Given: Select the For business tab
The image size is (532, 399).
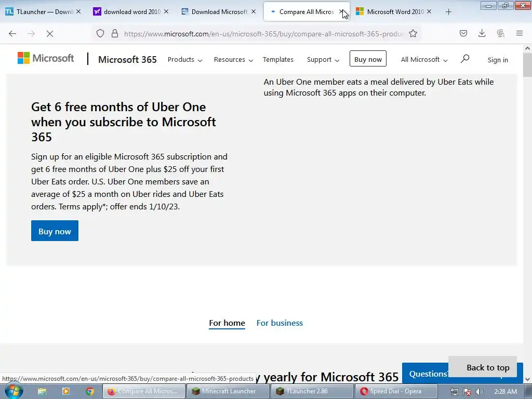Looking at the screenshot, I should tap(280, 323).
